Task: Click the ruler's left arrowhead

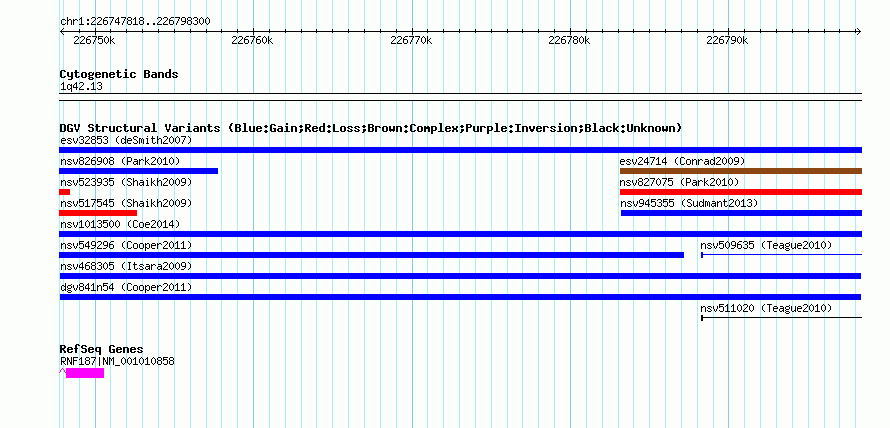Action: tap(62, 32)
